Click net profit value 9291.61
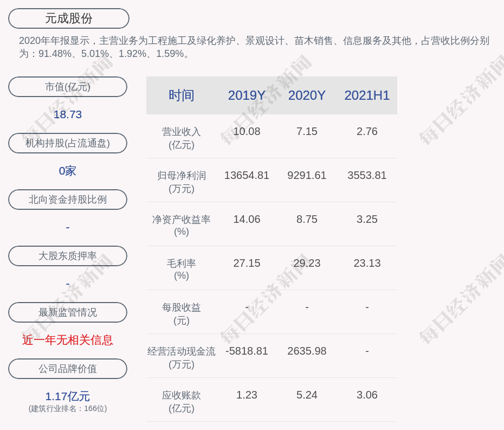This screenshot has width=504, height=430. (x=307, y=175)
